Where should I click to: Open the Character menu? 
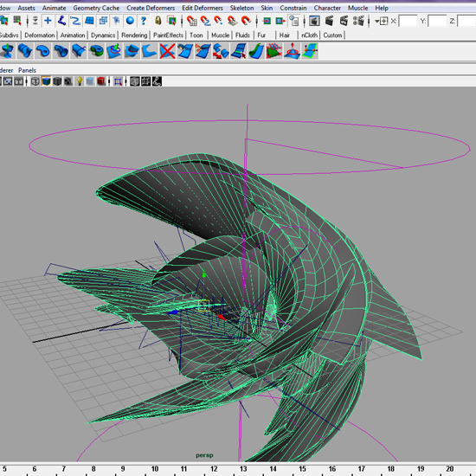[x=327, y=8]
